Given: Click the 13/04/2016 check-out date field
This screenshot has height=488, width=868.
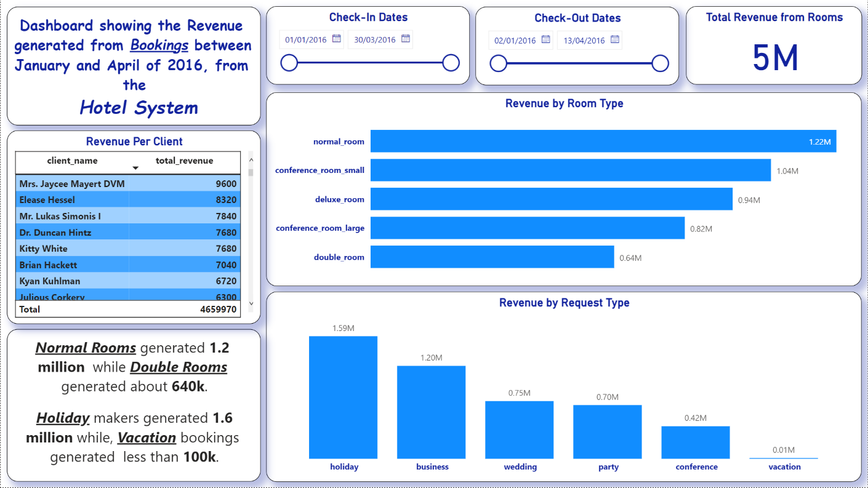Looking at the screenshot, I should coord(584,39).
